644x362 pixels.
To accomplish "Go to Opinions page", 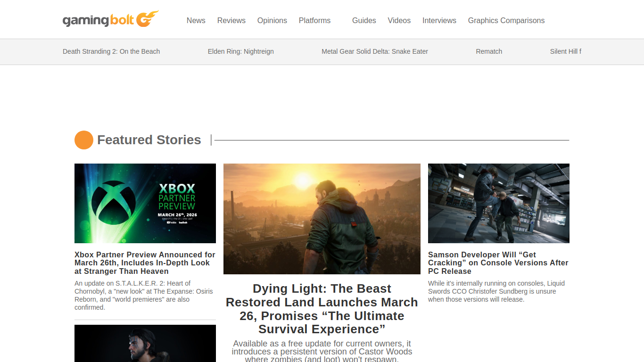I will click(272, 21).
